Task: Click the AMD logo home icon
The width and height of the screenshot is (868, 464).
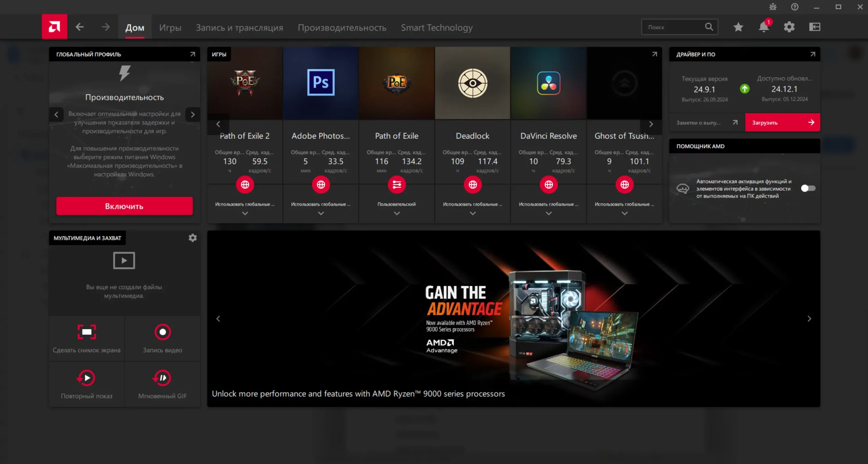Action: tap(54, 27)
